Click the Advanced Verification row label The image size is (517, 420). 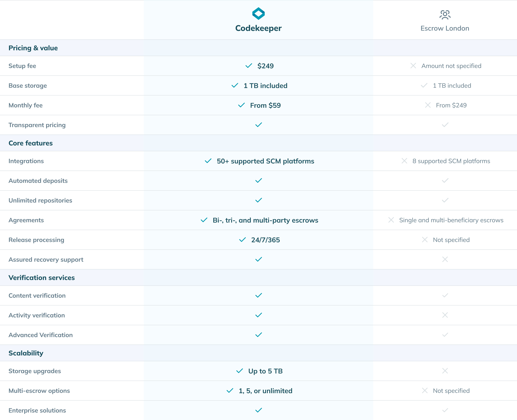tap(41, 335)
